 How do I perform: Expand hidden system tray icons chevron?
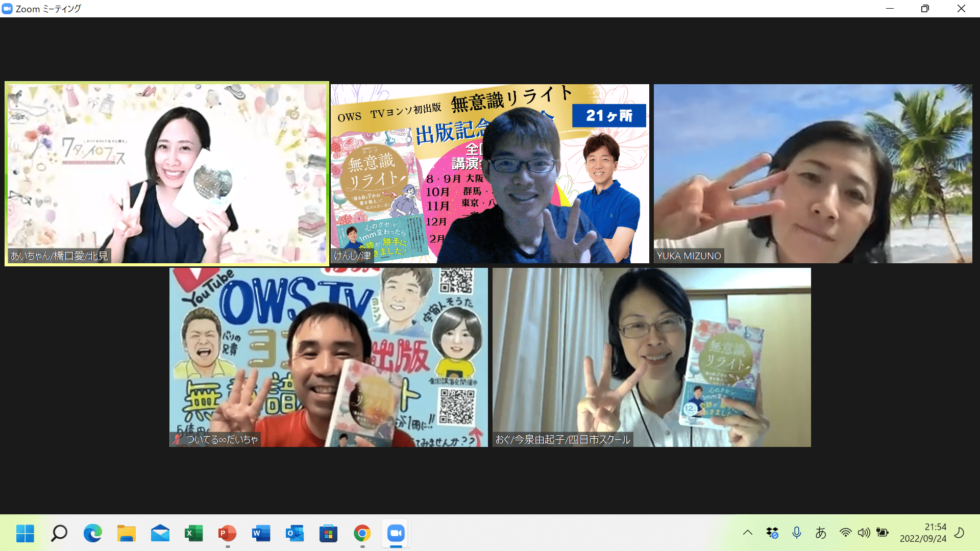748,533
